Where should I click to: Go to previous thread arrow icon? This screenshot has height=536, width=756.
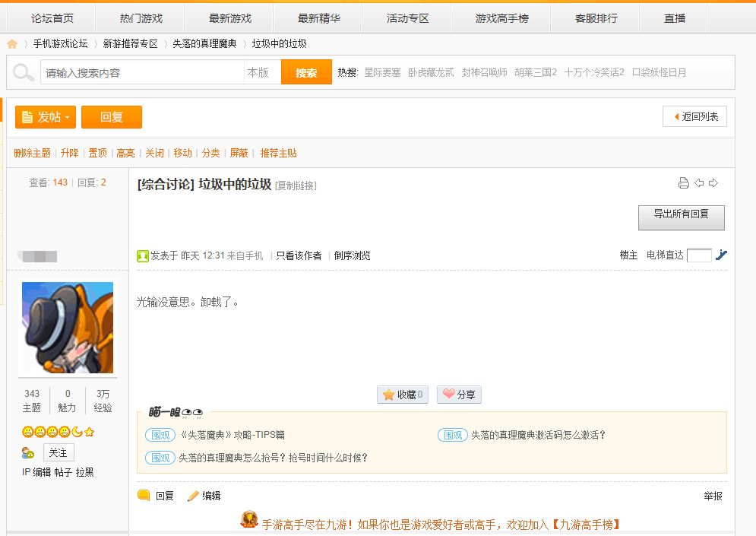click(699, 182)
